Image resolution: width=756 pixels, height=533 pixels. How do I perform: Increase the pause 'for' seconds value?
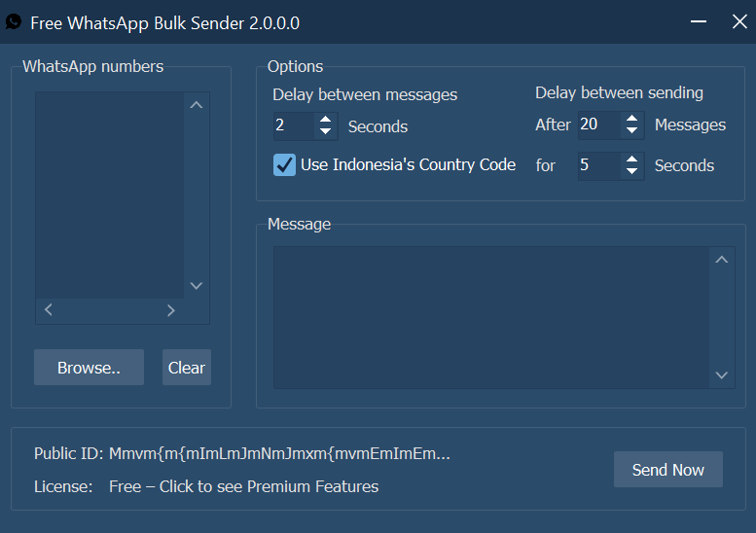[x=632, y=160]
